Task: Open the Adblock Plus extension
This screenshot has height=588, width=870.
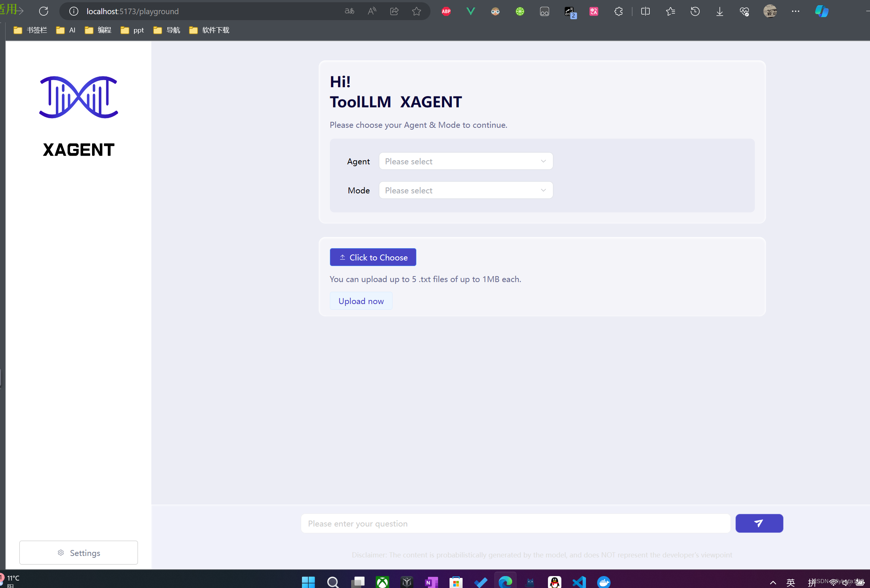Action: click(x=445, y=11)
